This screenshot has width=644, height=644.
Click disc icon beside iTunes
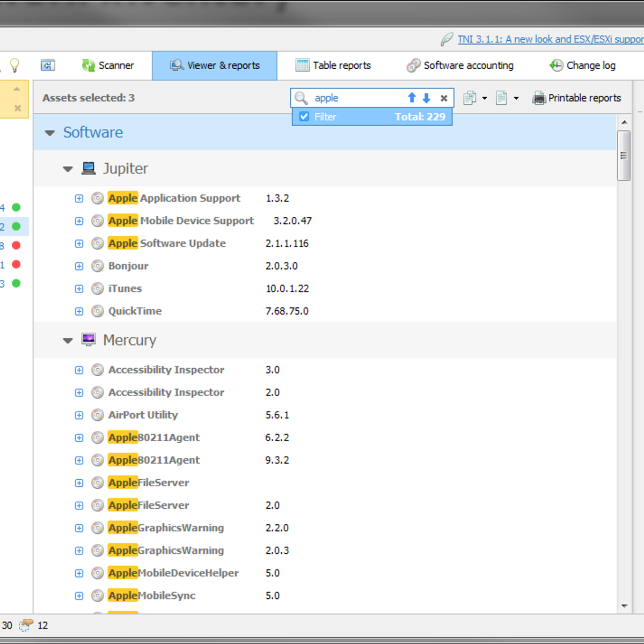[x=97, y=289]
